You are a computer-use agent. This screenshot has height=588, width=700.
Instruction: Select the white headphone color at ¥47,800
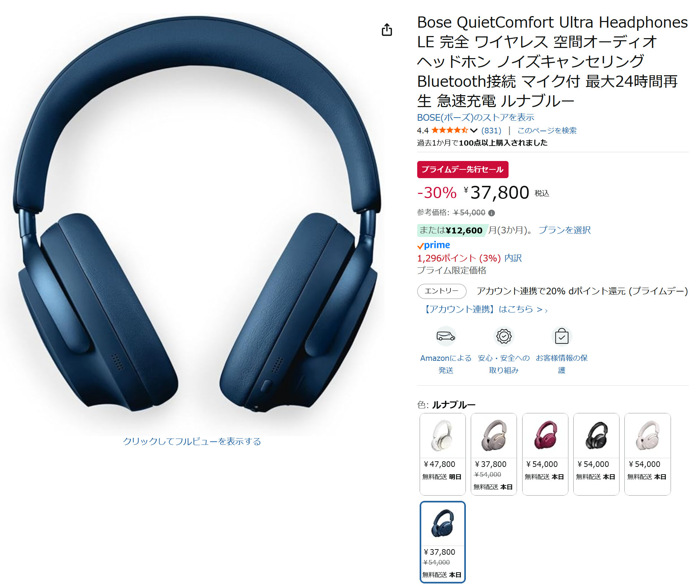(x=442, y=454)
